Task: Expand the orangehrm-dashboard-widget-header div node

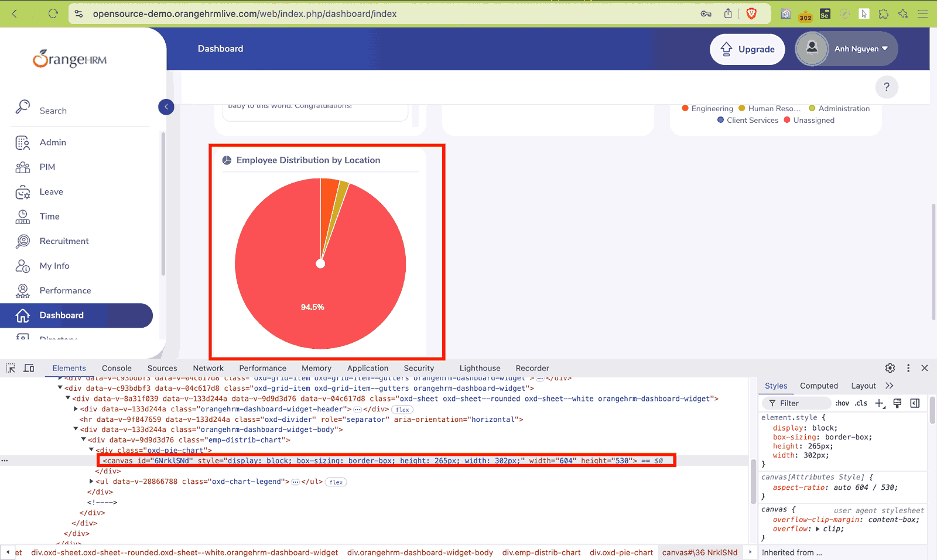Action: pyautogui.click(x=76, y=408)
